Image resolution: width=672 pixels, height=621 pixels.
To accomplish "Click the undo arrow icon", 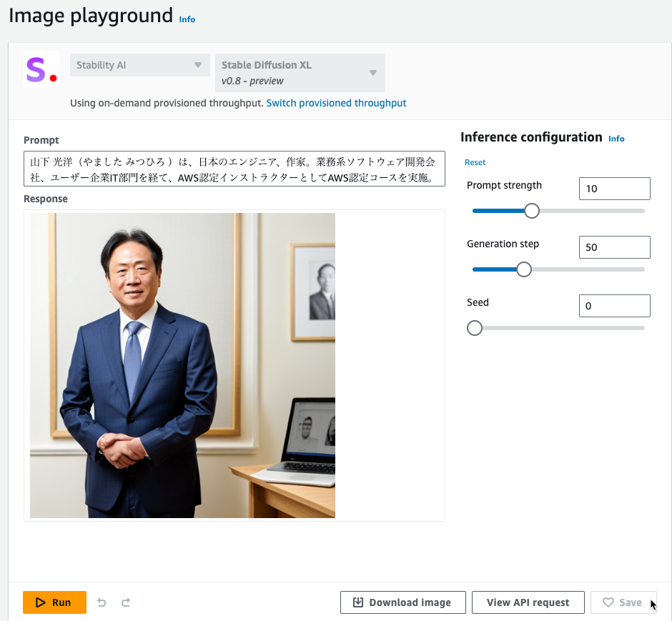I will (102, 602).
